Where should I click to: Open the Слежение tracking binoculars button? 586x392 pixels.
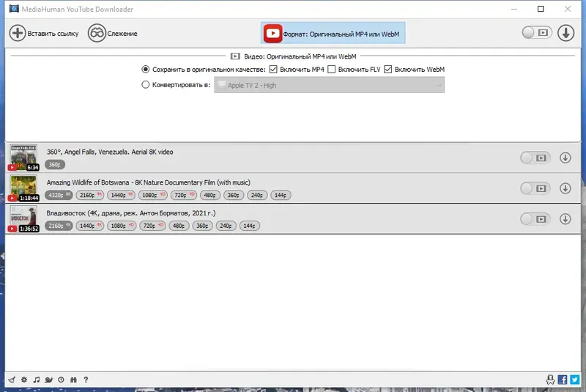tap(113, 33)
